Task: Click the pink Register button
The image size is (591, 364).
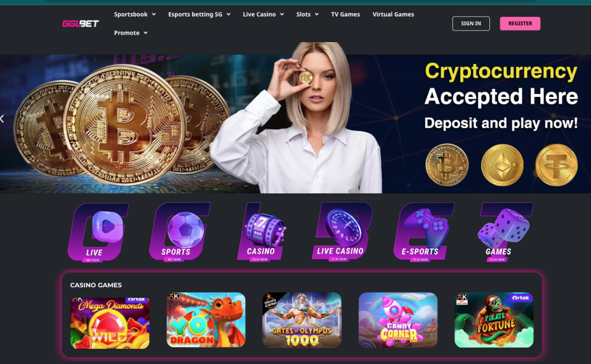Action: pyautogui.click(x=520, y=23)
